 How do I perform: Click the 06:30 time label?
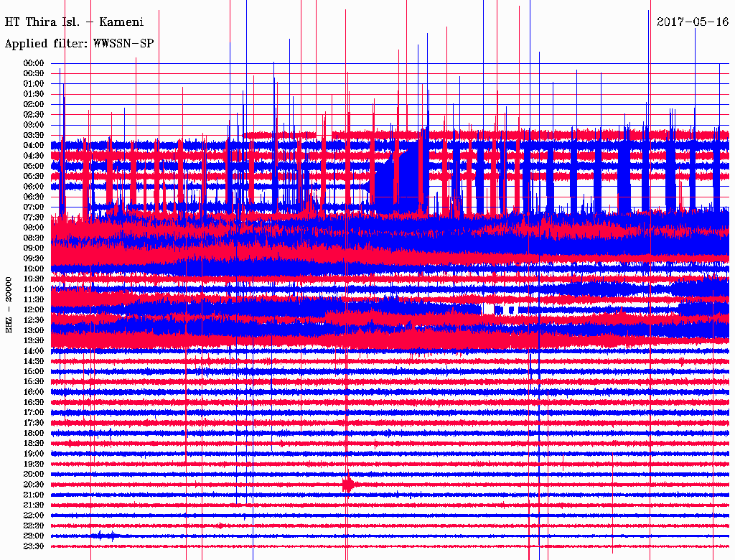34,197
